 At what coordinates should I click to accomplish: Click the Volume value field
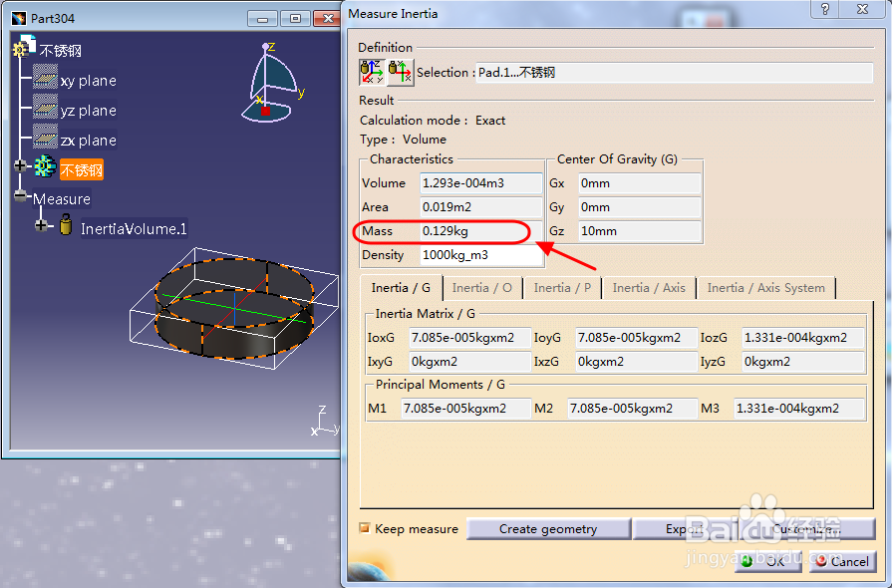(x=480, y=183)
